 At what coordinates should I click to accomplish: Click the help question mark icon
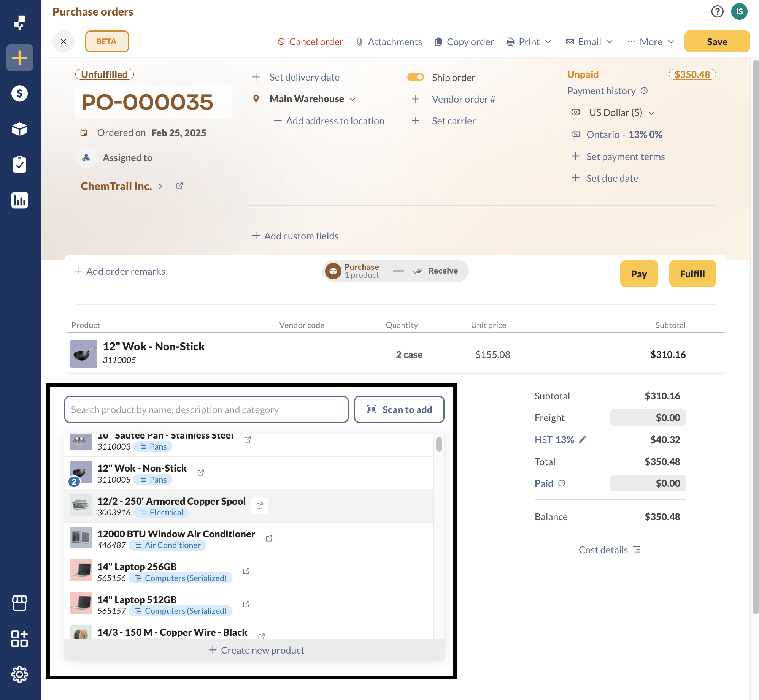point(717,12)
